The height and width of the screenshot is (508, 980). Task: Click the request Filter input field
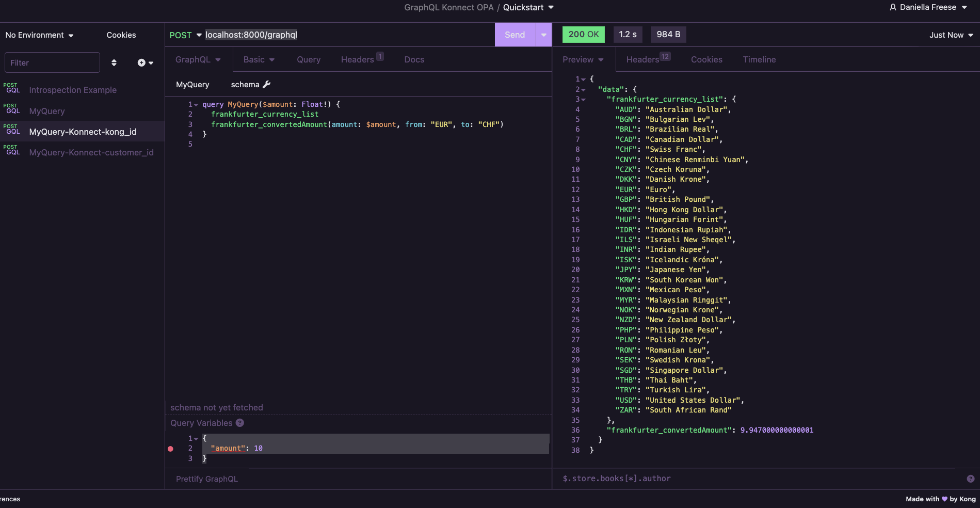52,62
